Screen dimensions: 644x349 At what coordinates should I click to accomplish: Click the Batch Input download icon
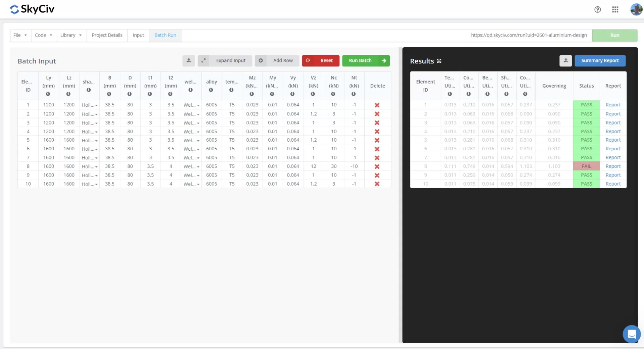point(189,61)
